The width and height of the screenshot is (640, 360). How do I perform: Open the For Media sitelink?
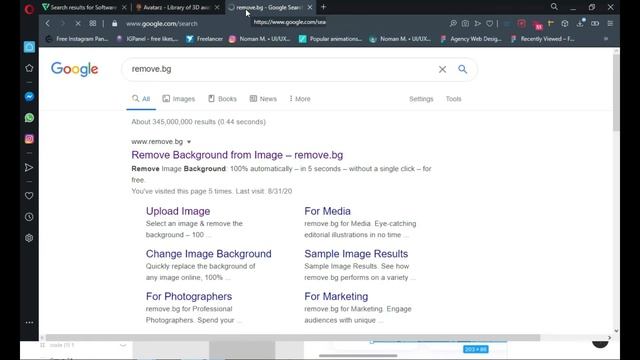[327, 211]
